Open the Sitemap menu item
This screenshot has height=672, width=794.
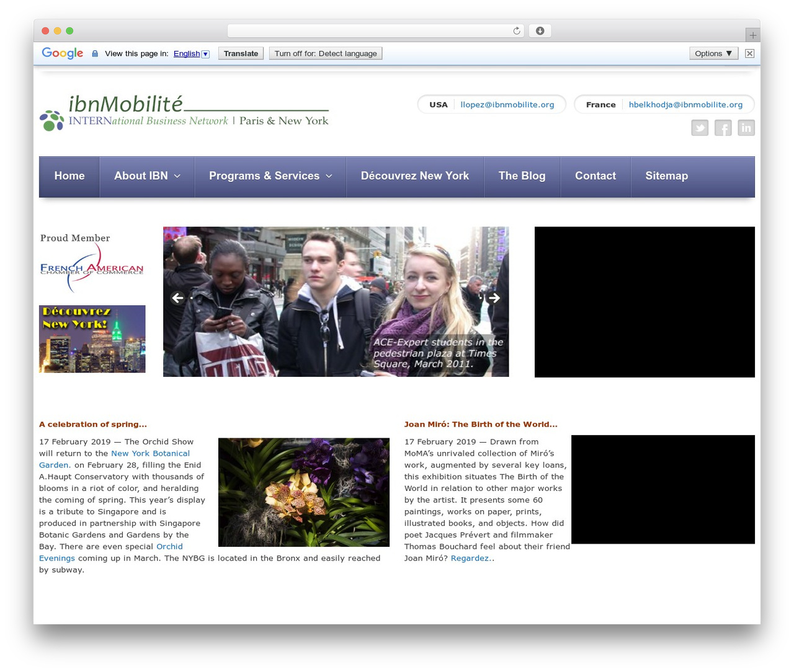667,176
